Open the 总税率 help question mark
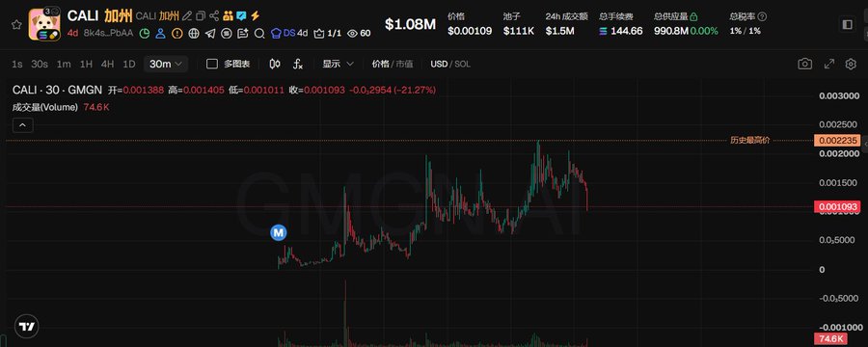Screen dimensions: 868x347 point(762,16)
